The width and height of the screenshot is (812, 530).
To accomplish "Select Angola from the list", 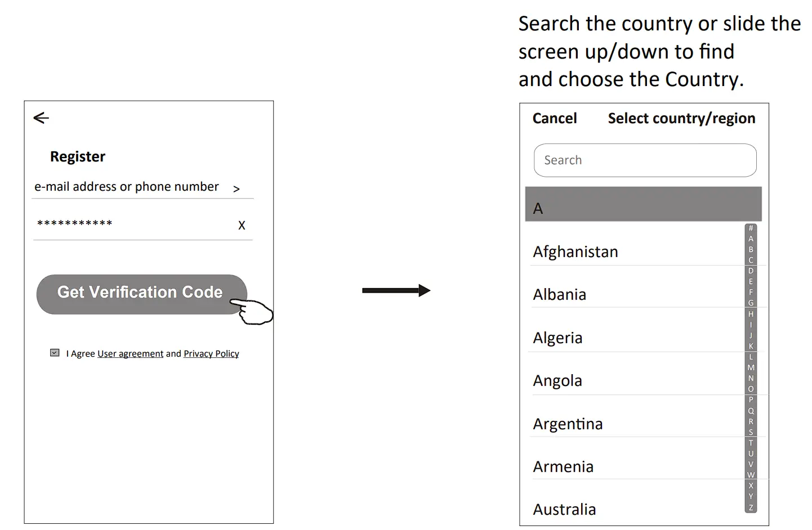I will pyautogui.click(x=557, y=381).
